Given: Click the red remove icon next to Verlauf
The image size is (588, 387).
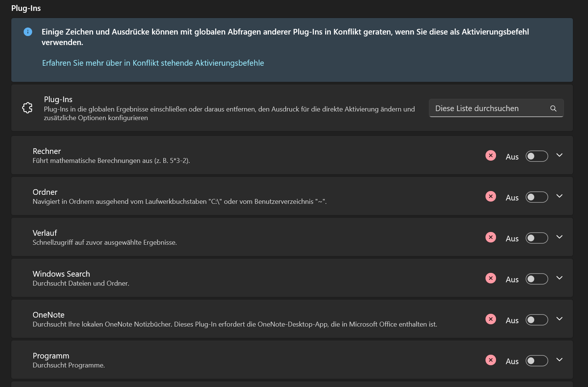Looking at the screenshot, I should coord(490,237).
